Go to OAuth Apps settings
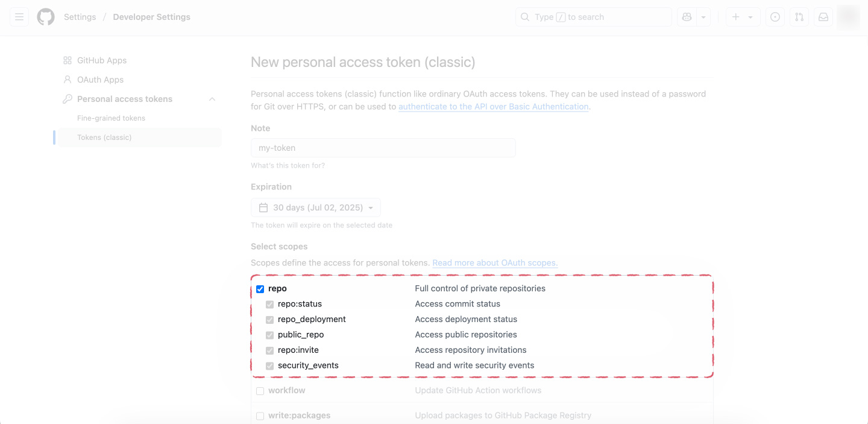 (x=100, y=79)
